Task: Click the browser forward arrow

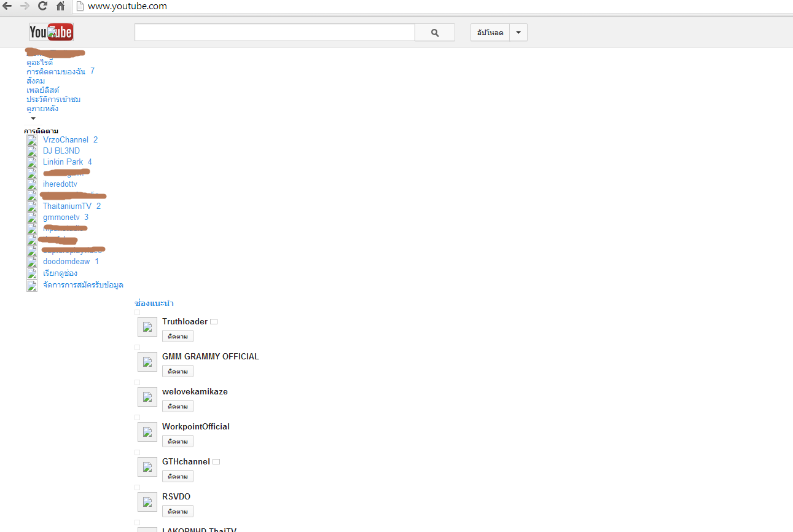Action: pyautogui.click(x=25, y=6)
